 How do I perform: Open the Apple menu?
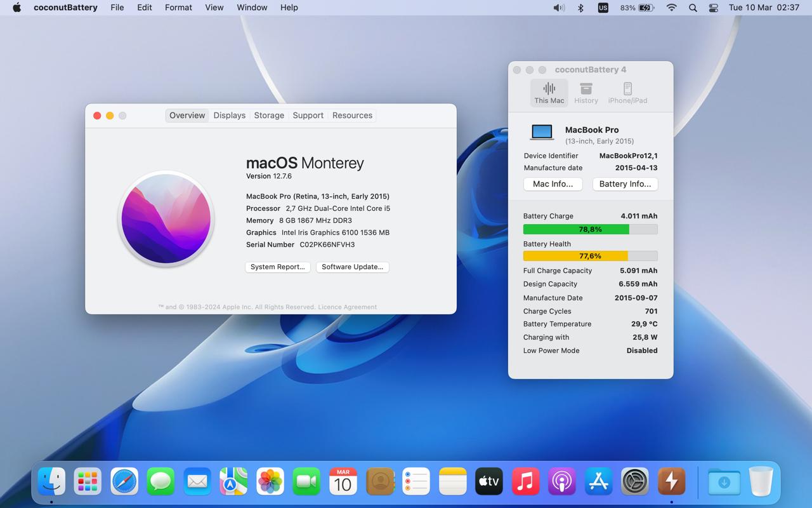pos(17,8)
